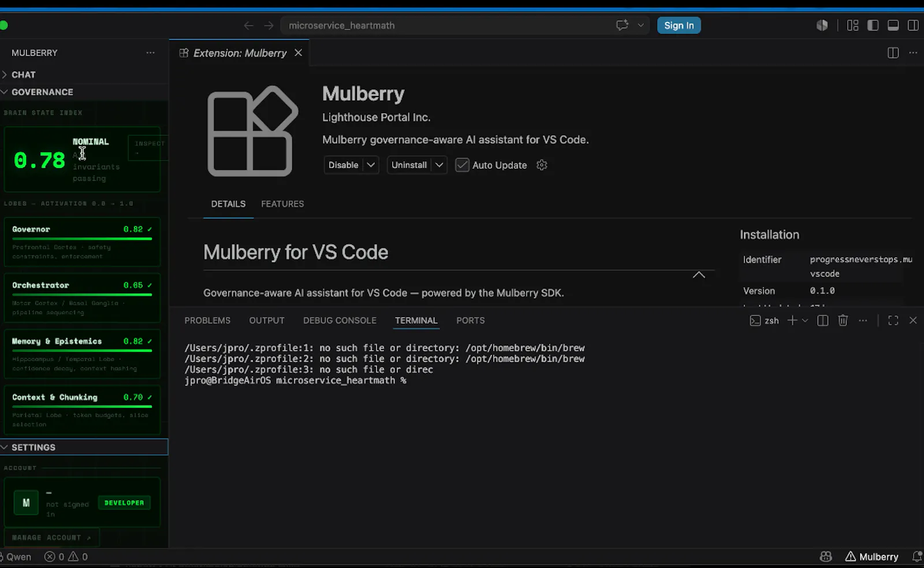Open the Copilot icon in title bar
Image resolution: width=924 pixels, height=568 pixels.
pos(822,25)
